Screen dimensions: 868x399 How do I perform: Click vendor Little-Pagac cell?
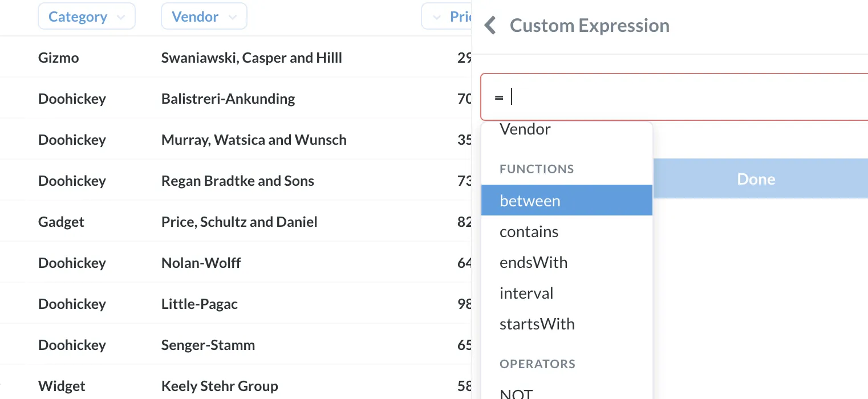pos(200,304)
